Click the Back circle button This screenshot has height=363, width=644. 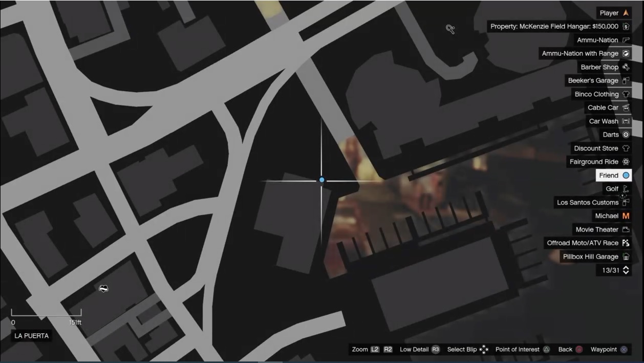pos(579,349)
